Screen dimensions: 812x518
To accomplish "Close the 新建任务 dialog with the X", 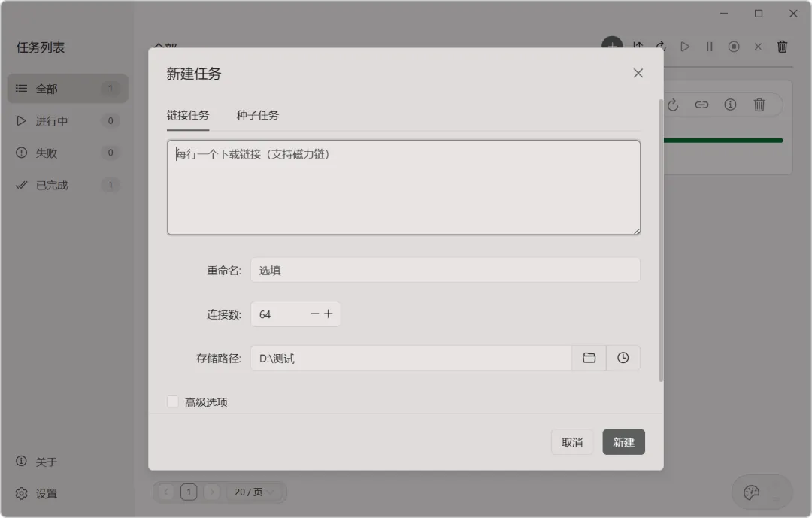I will click(x=638, y=73).
